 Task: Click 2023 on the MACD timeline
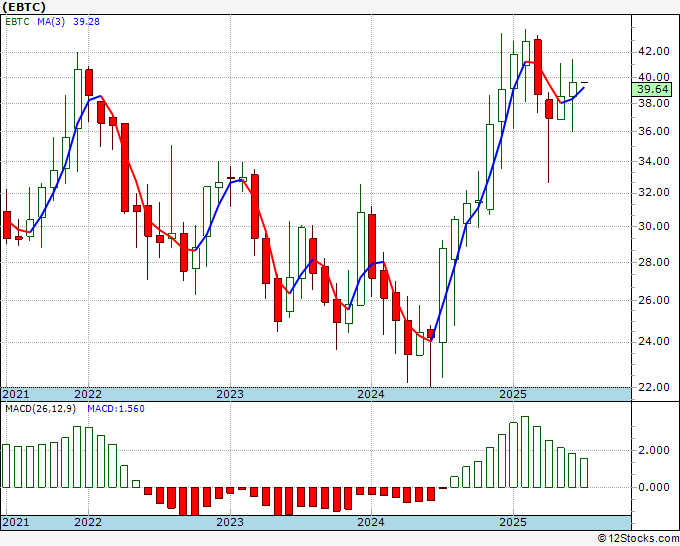coord(230,522)
